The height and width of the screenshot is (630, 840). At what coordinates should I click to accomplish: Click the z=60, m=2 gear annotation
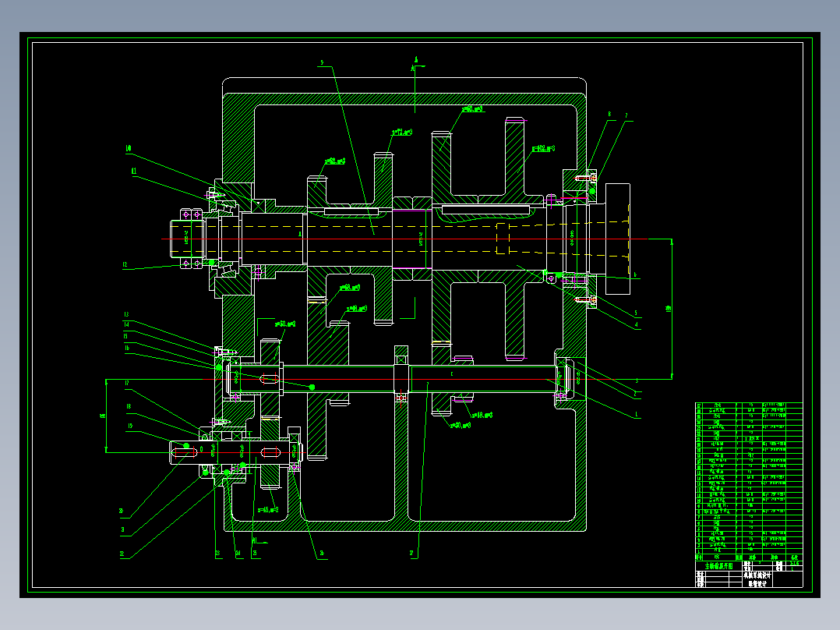[285, 324]
